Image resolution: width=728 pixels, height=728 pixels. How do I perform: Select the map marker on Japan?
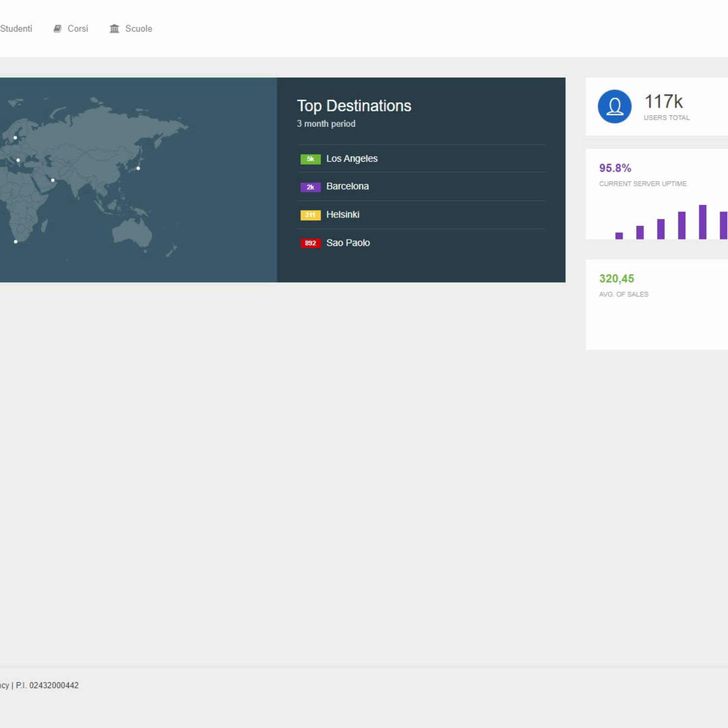tap(138, 168)
